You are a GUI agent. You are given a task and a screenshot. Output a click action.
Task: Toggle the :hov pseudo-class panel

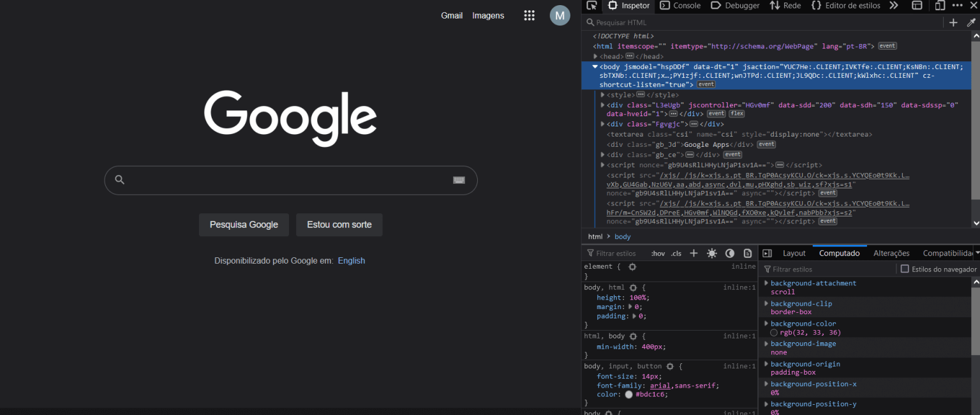(x=658, y=253)
